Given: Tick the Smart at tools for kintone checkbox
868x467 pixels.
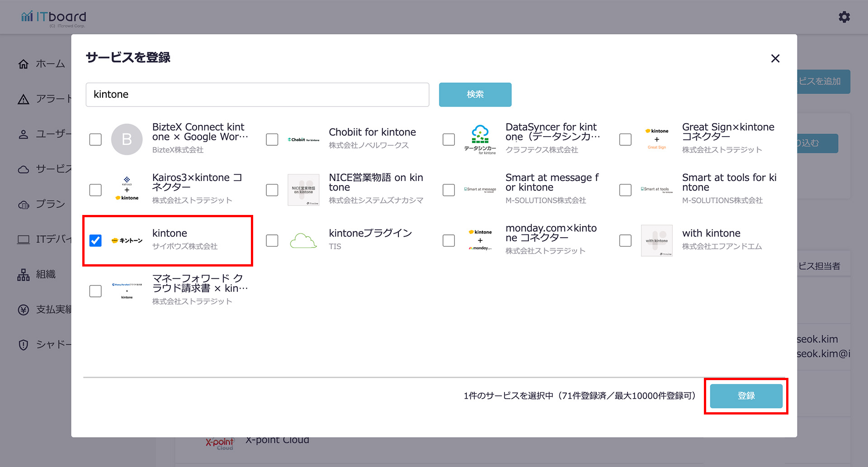Looking at the screenshot, I should click(625, 190).
